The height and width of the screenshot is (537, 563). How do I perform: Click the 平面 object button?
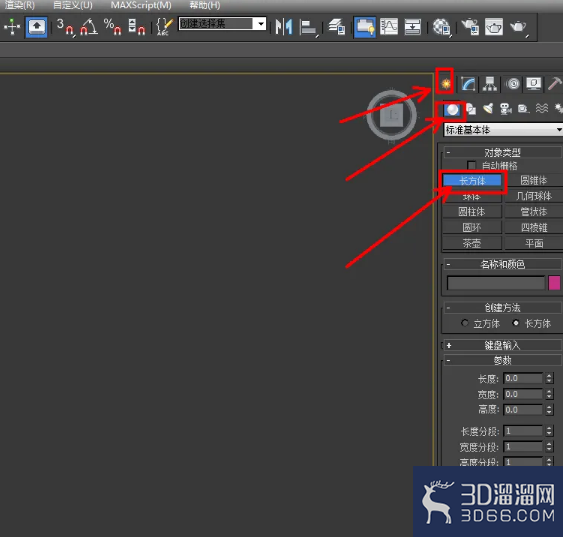pyautogui.click(x=534, y=243)
